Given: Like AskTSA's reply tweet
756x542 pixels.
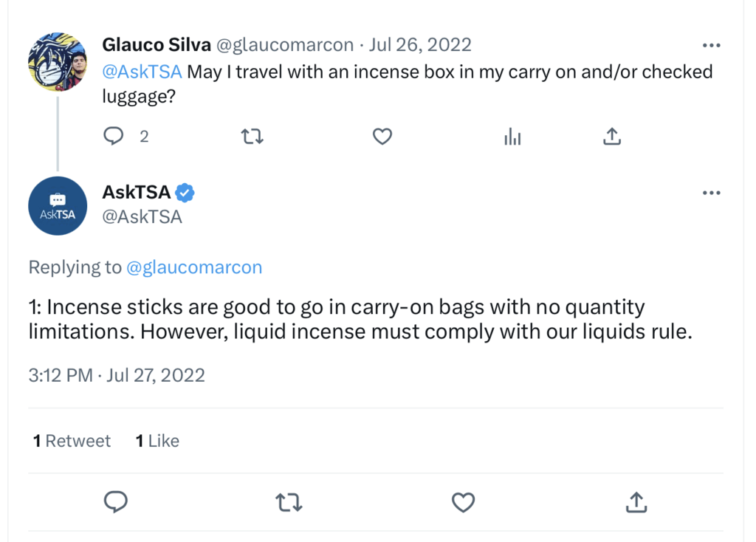Looking at the screenshot, I should point(463,502).
